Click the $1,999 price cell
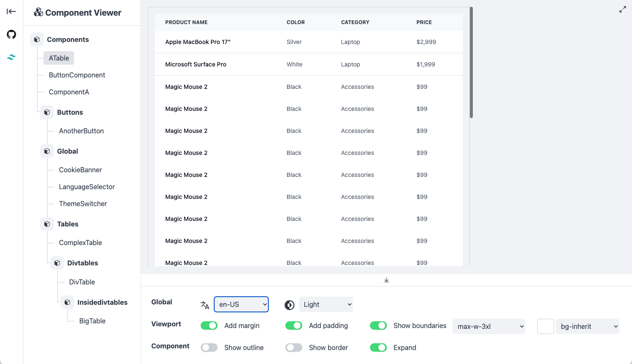The image size is (632, 364). [x=426, y=64]
